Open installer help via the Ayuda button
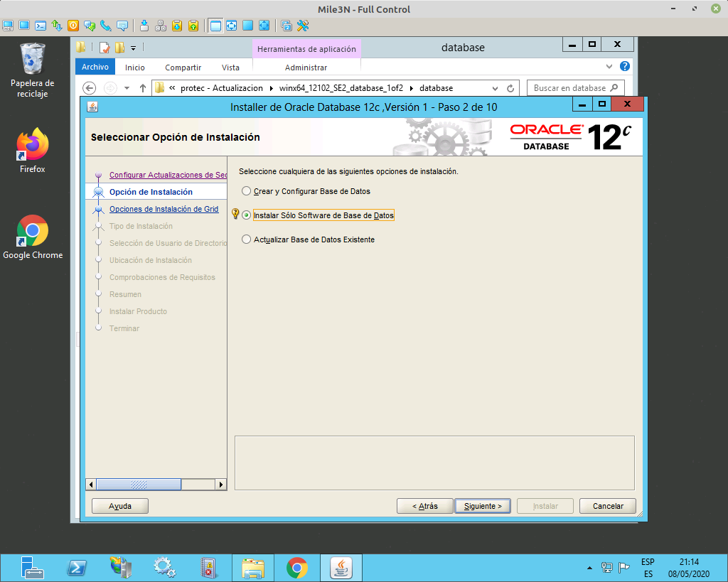The image size is (728, 582). 119,505
